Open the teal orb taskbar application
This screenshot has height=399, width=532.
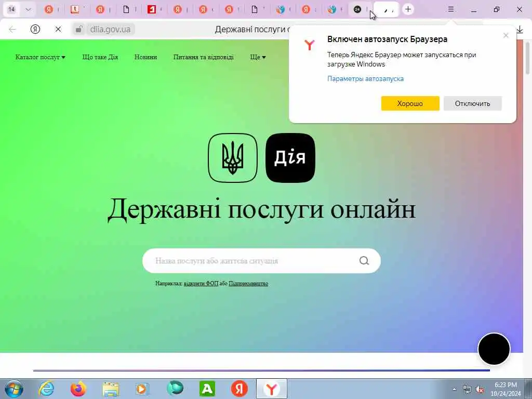click(175, 389)
